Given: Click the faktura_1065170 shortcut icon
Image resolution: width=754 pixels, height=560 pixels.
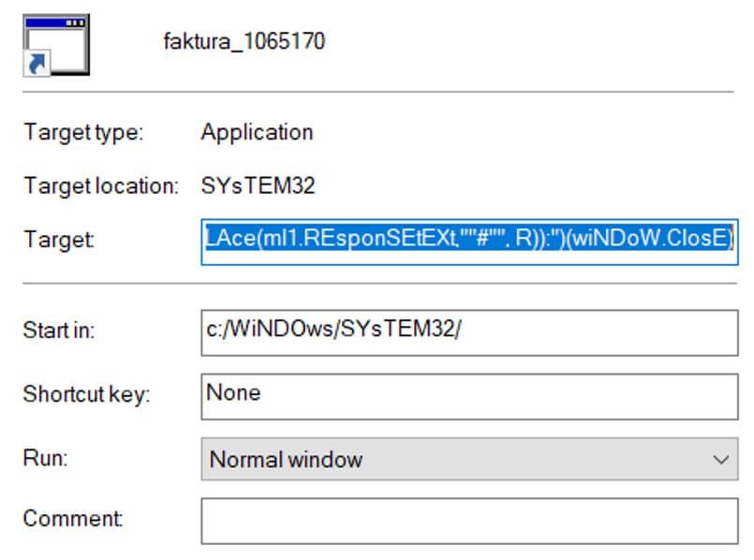Looking at the screenshot, I should click(55, 43).
